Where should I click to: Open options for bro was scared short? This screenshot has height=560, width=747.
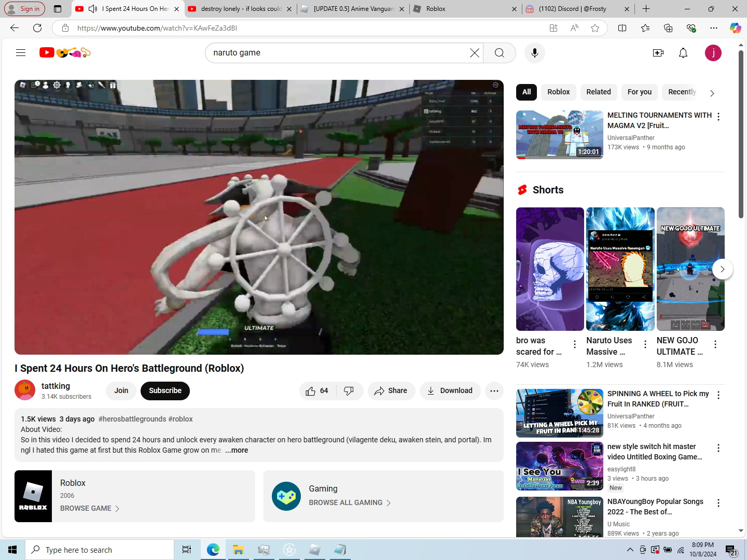tap(575, 344)
